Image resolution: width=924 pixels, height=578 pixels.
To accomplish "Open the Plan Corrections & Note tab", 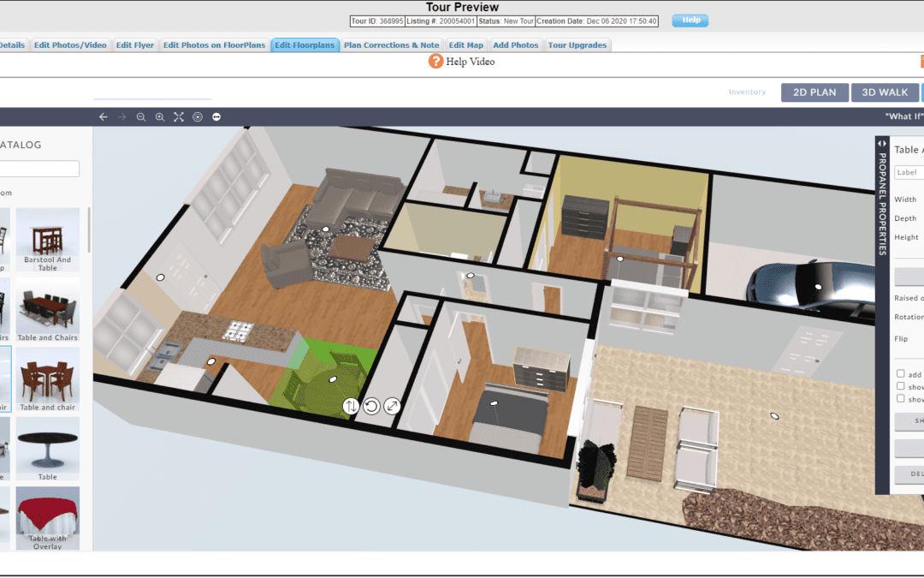I will tap(391, 45).
